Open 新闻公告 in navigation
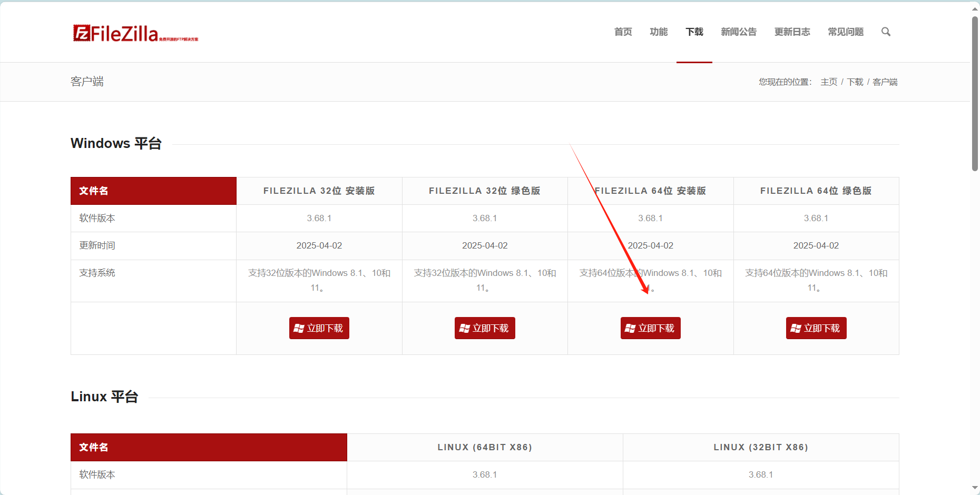Screen dimensions: 980x495 coord(739,32)
